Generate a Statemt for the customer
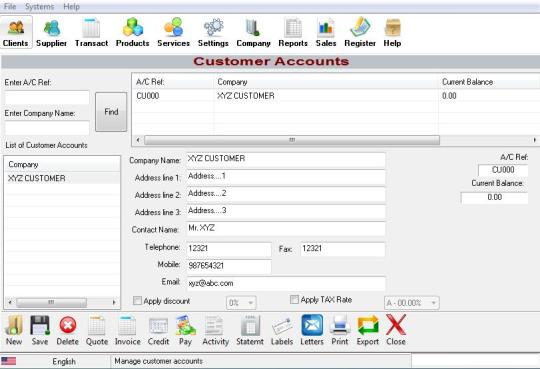 (x=250, y=330)
